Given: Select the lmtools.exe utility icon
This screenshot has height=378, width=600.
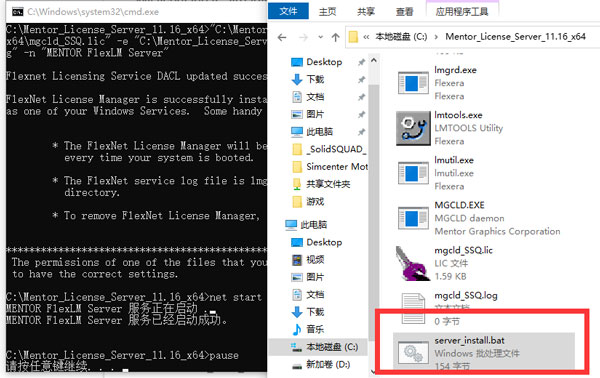Looking at the screenshot, I should tap(413, 128).
